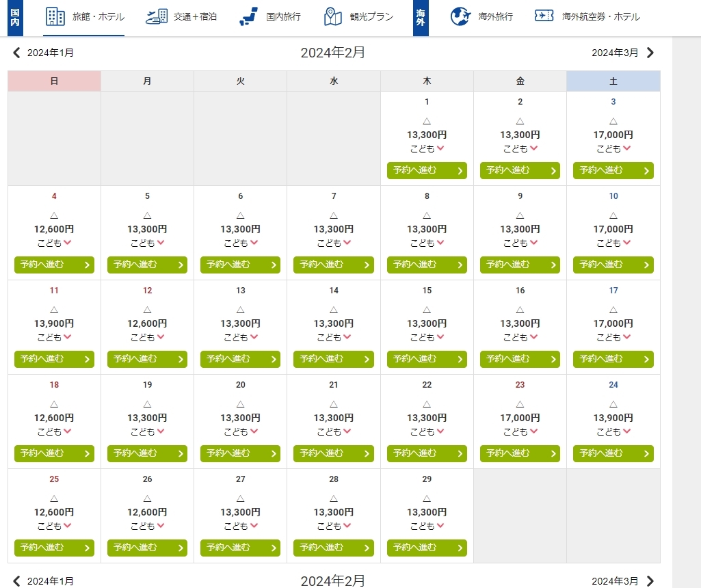Select the 国内 category label
This screenshot has width=701, height=588.
coord(15,17)
